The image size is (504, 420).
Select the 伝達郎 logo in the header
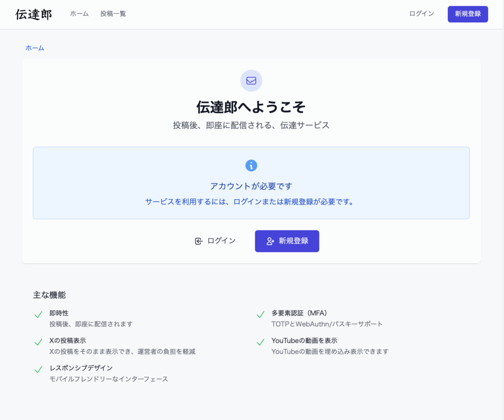click(33, 14)
